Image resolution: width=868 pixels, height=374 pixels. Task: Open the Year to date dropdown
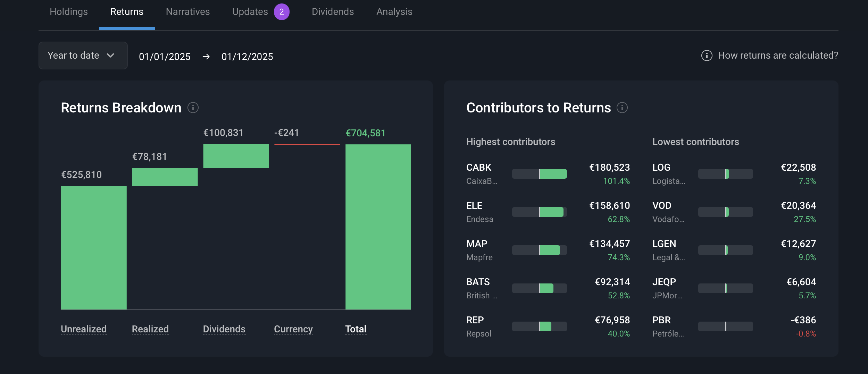83,56
